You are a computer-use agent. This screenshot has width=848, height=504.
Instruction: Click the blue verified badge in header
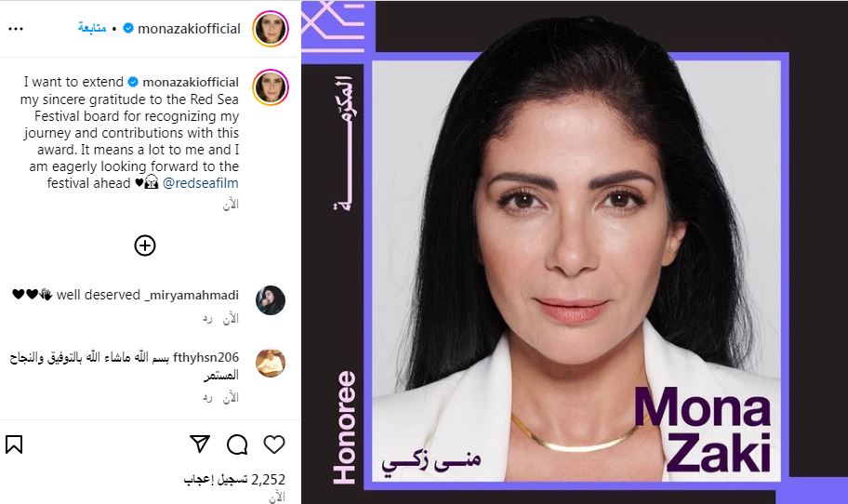click(128, 28)
